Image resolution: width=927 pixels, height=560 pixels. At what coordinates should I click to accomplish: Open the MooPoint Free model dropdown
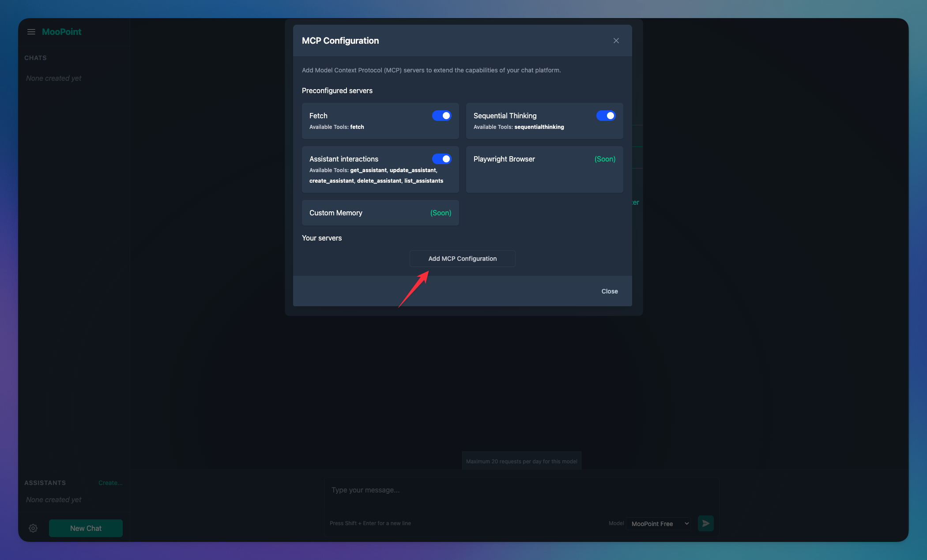[659, 524]
